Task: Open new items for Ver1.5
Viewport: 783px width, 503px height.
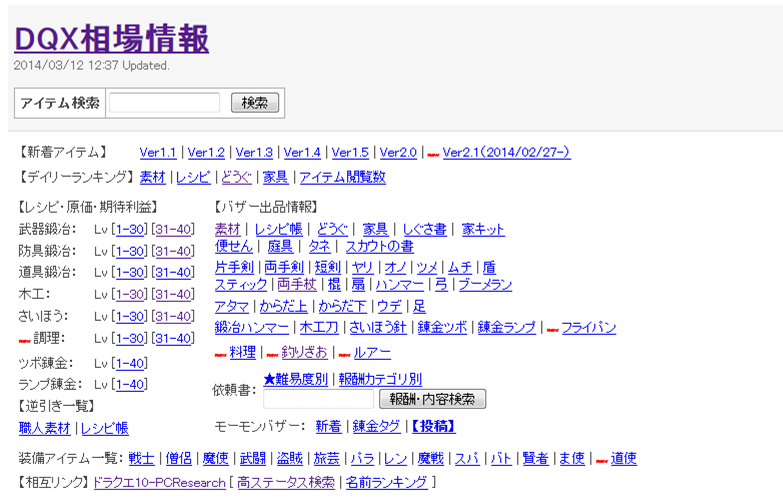Action: tap(350, 152)
